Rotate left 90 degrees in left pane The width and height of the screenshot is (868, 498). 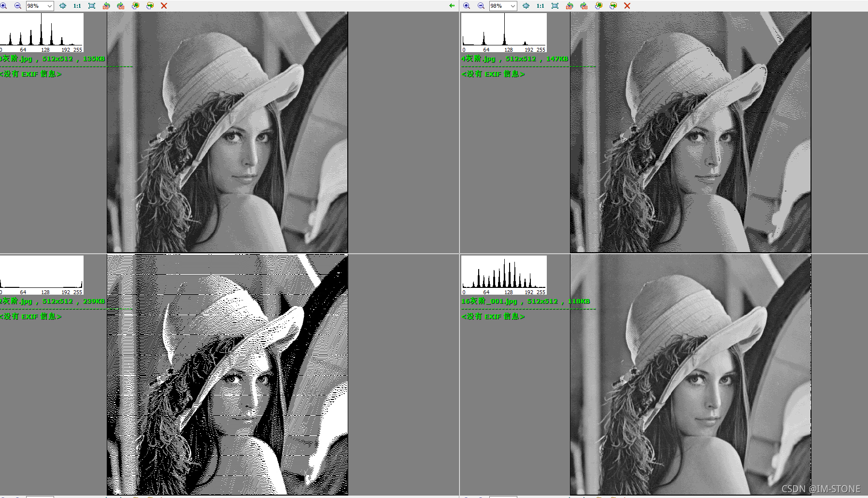tap(106, 6)
